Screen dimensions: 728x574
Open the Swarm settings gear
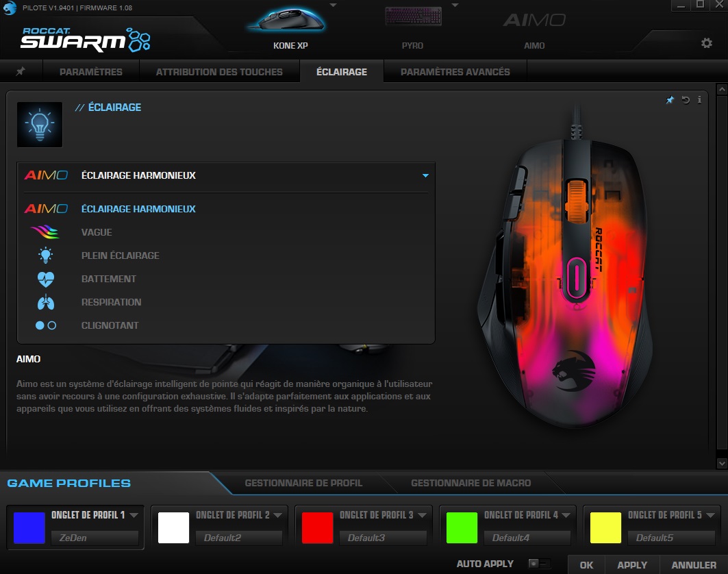pos(707,42)
